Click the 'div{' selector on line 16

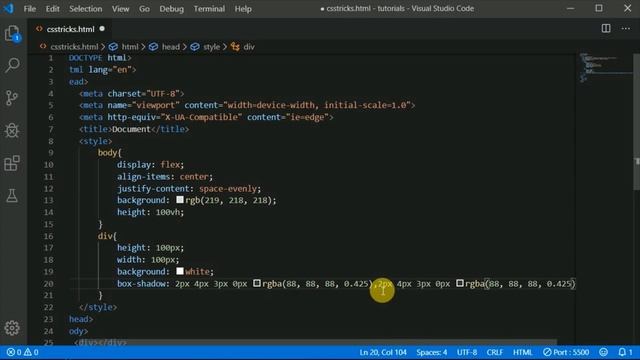point(107,236)
